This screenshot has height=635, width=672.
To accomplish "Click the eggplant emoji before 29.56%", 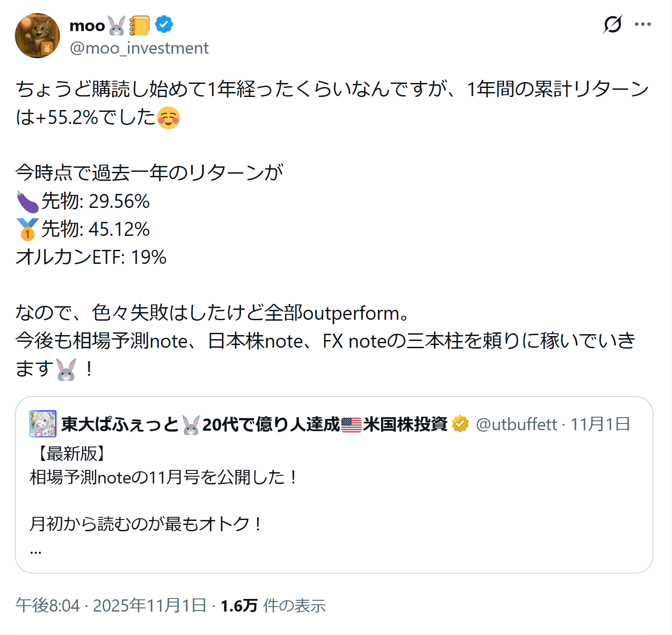I will pos(28,202).
